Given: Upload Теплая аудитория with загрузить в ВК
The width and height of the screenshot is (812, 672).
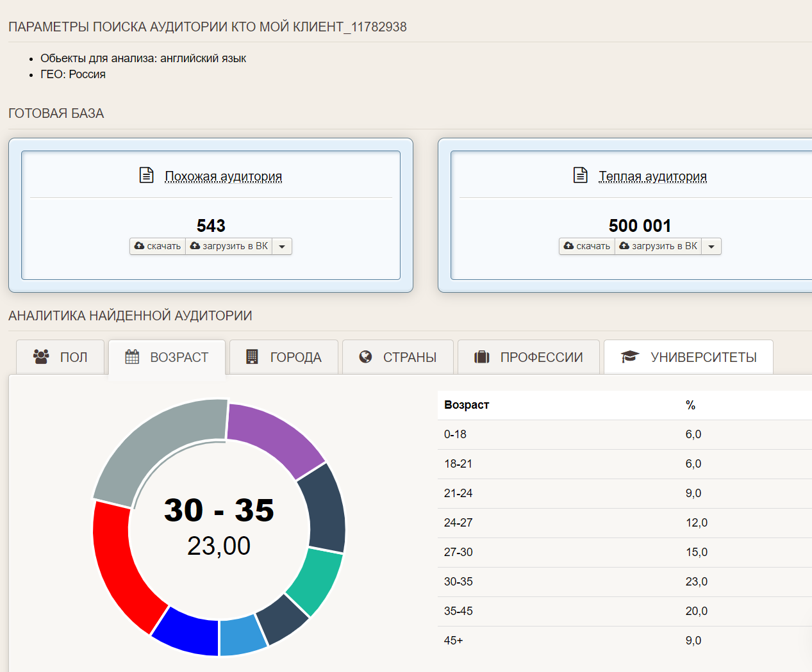Looking at the screenshot, I should pos(658,246).
